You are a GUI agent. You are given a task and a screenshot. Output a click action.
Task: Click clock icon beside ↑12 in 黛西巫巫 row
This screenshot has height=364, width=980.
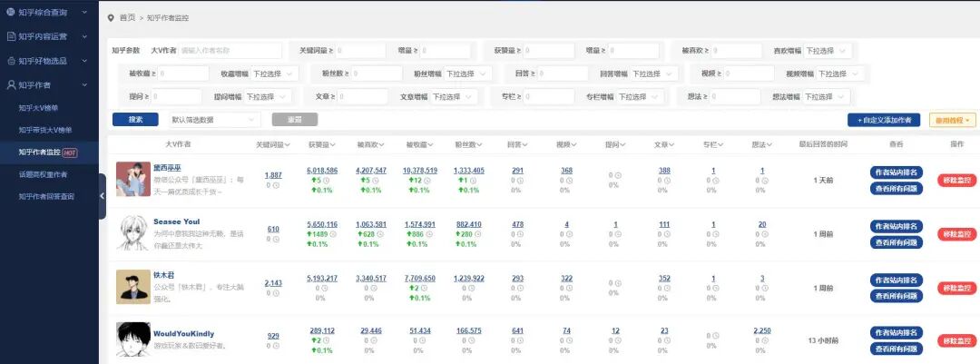coord(428,181)
